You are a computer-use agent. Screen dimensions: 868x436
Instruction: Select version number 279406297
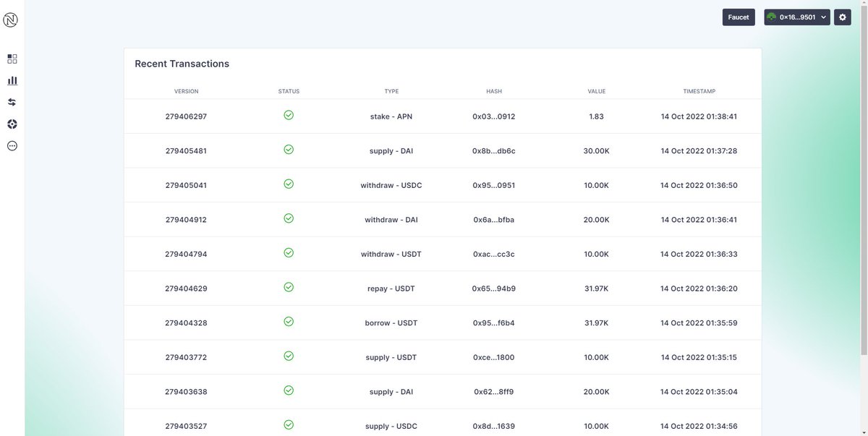click(186, 116)
